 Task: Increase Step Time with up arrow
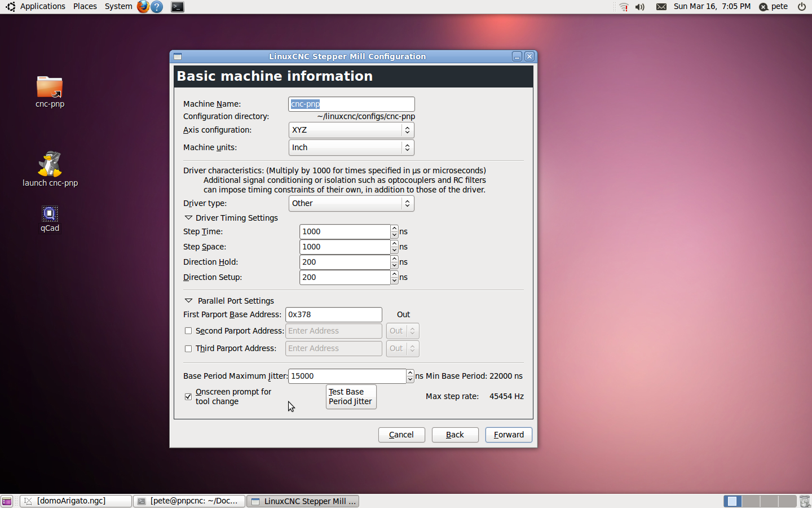394,229
